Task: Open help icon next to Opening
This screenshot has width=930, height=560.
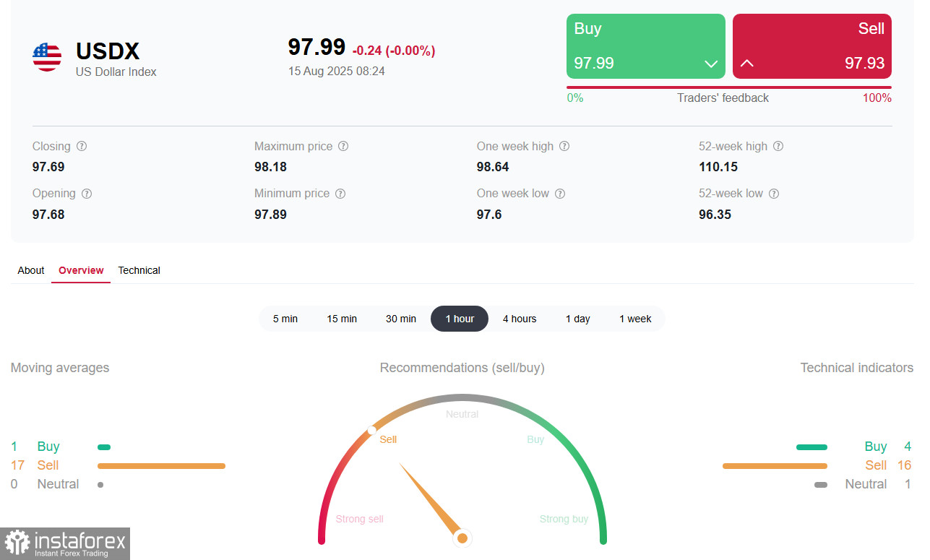Action: click(x=87, y=194)
